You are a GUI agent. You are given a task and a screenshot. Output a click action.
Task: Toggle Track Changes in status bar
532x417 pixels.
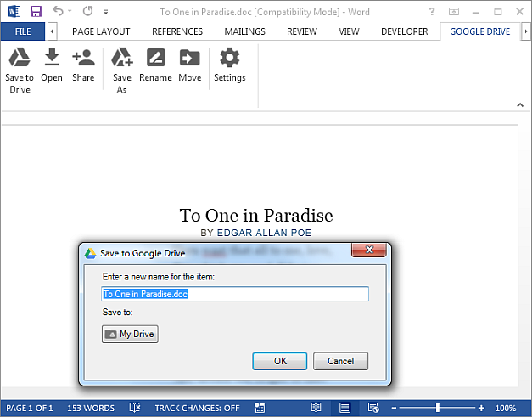pyautogui.click(x=197, y=408)
